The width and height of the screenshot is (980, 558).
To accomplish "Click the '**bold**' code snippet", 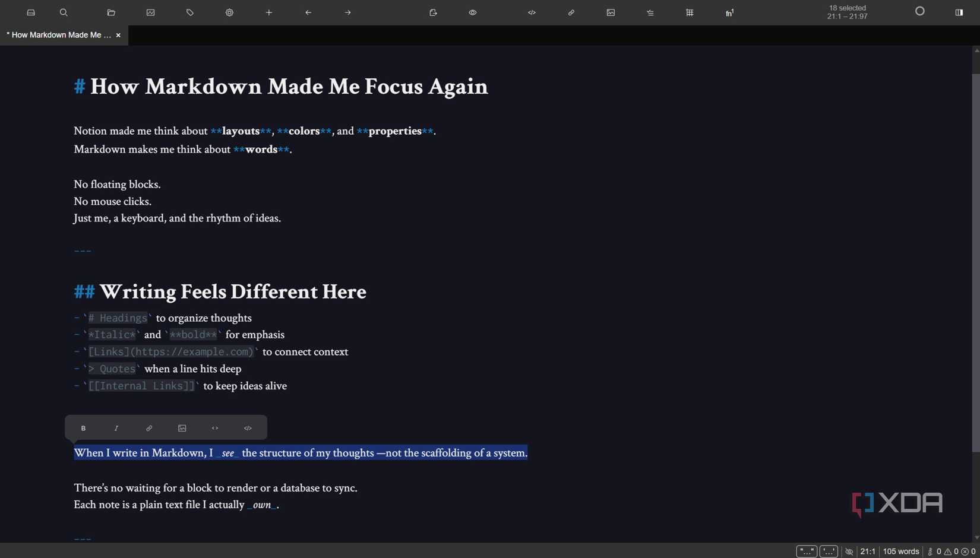I will [193, 335].
